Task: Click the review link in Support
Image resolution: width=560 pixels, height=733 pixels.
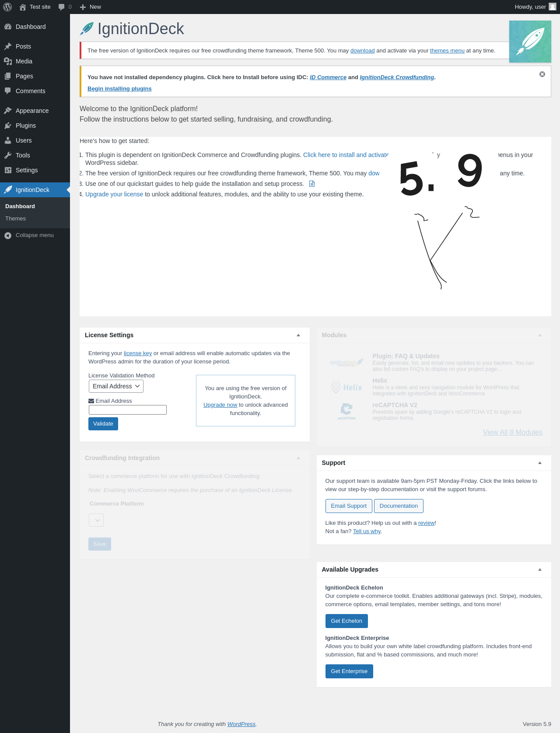Action: tap(427, 523)
